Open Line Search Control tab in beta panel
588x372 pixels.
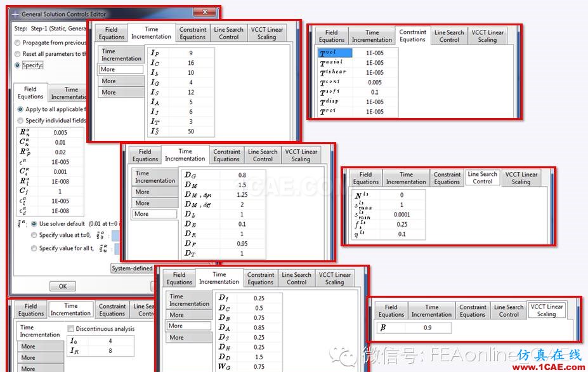point(509,310)
